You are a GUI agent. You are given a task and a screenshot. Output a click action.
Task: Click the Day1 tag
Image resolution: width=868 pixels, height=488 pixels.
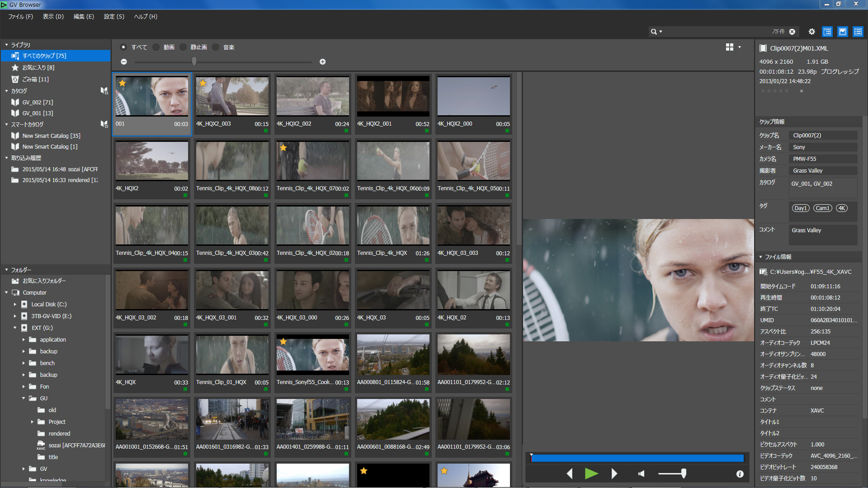pyautogui.click(x=800, y=208)
